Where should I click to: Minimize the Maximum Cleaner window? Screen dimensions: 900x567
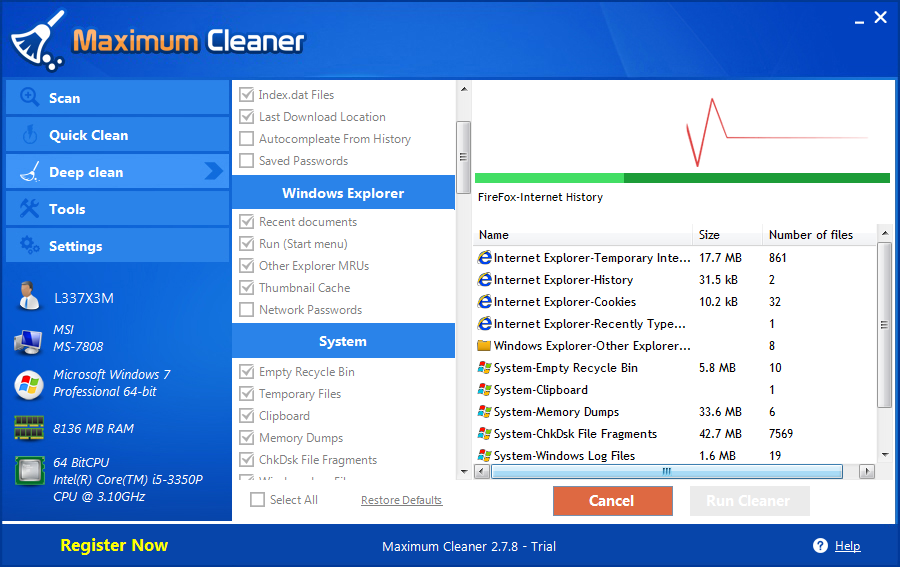(859, 21)
